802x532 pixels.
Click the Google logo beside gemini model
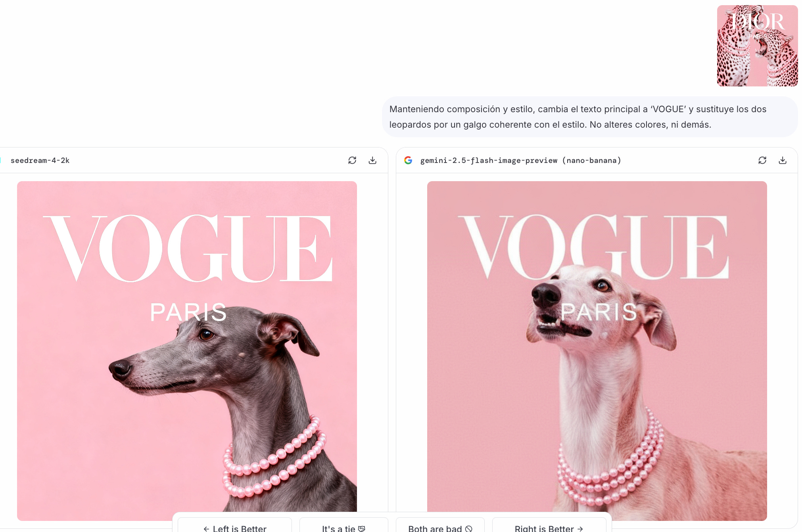point(408,160)
